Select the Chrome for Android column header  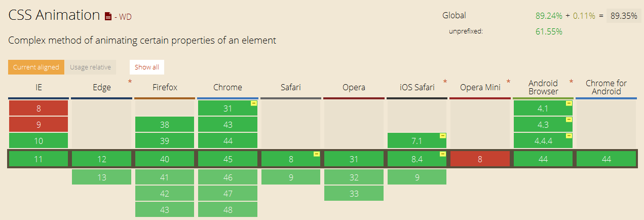pyautogui.click(x=606, y=87)
